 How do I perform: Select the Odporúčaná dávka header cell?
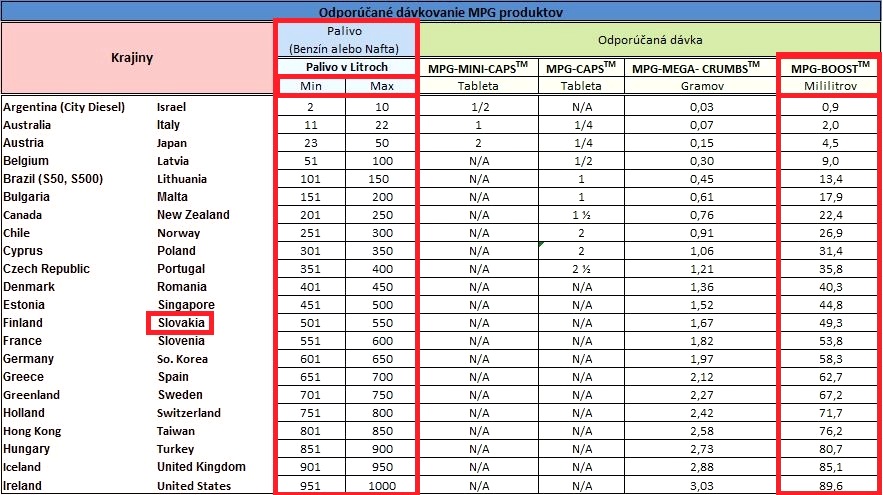[649, 40]
